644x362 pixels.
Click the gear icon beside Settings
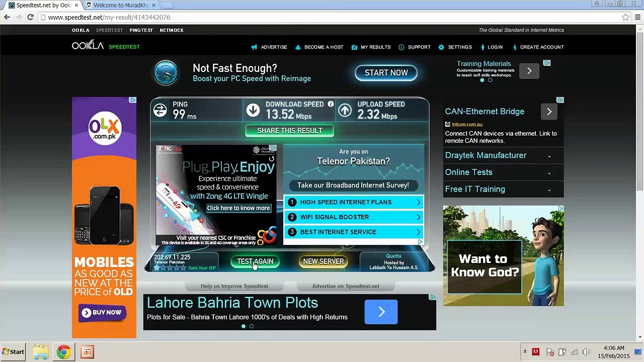(441, 47)
